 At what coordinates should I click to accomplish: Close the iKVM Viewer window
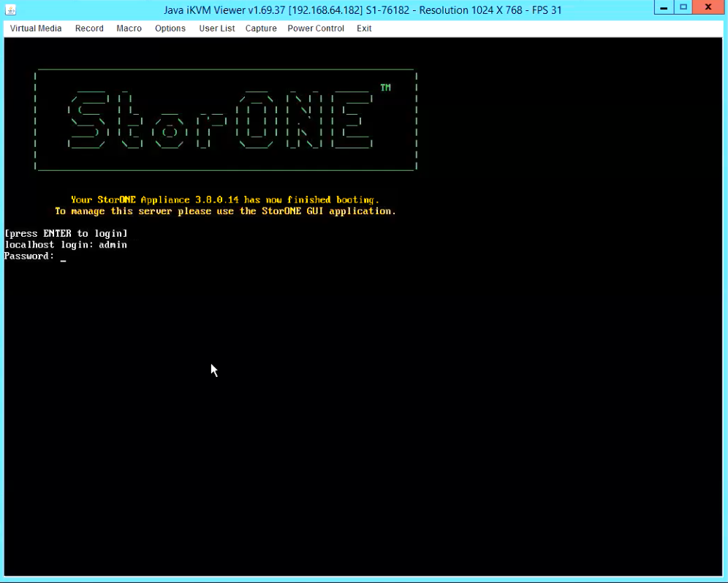click(x=708, y=7)
